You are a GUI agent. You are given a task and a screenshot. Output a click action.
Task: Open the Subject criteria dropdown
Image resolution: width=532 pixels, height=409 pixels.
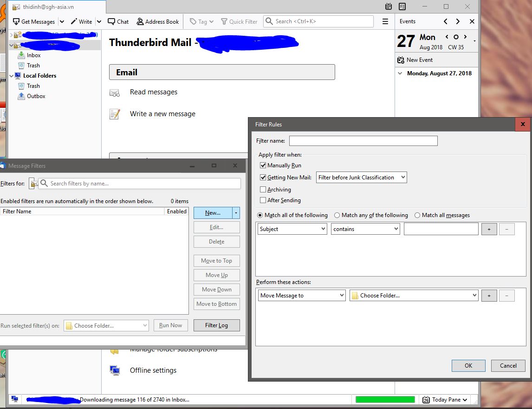click(292, 229)
